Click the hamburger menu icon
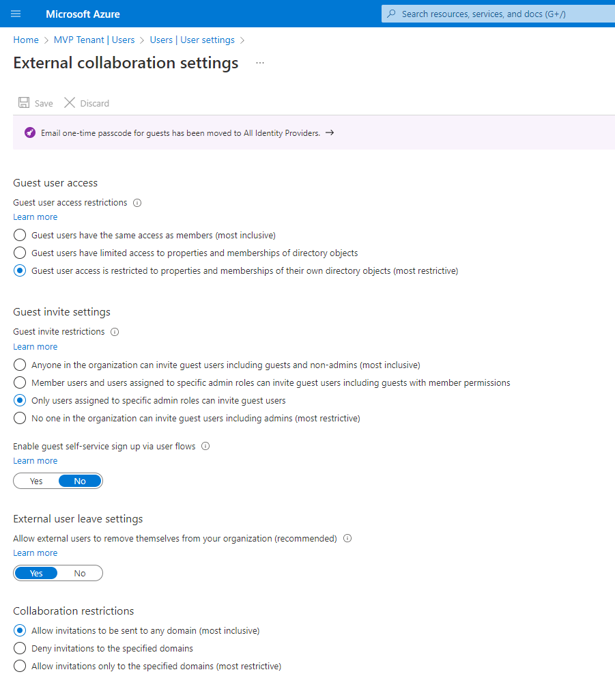615x700 pixels. [16, 14]
